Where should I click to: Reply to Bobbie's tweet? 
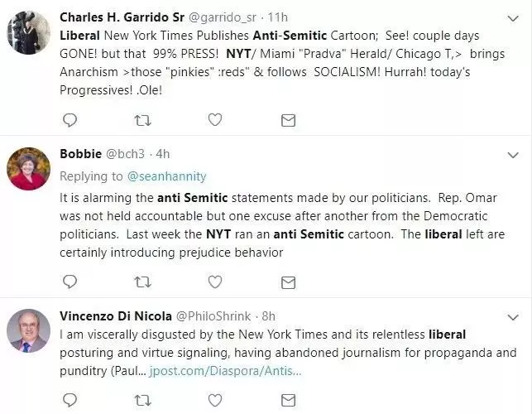70,282
